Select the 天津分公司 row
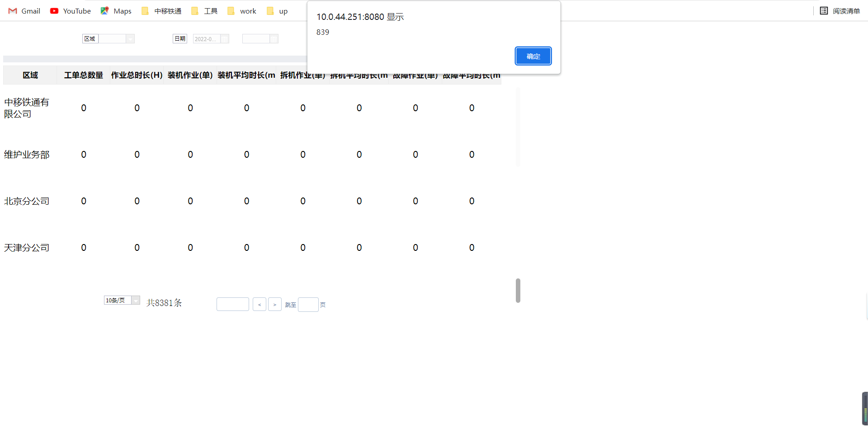 pos(252,248)
